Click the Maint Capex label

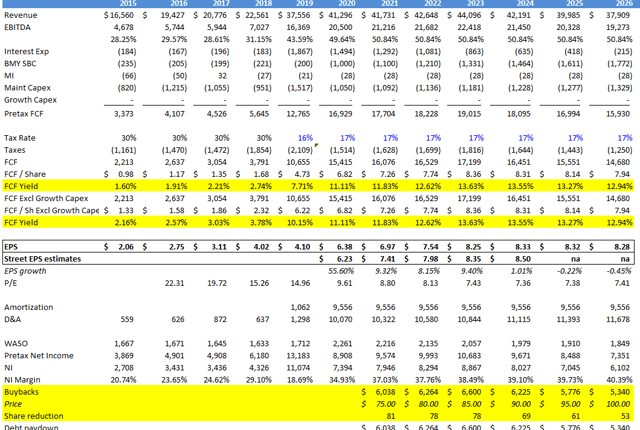point(27,88)
